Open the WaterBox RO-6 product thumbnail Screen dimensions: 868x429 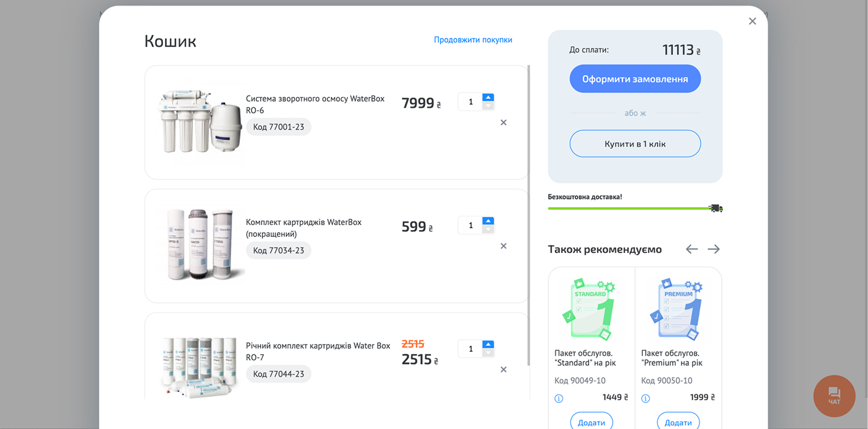(x=200, y=122)
